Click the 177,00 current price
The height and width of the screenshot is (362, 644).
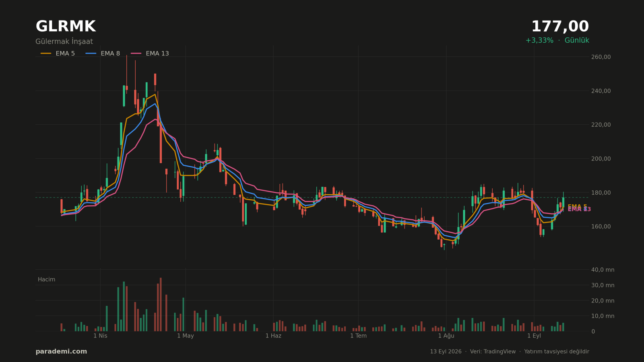[x=560, y=27]
